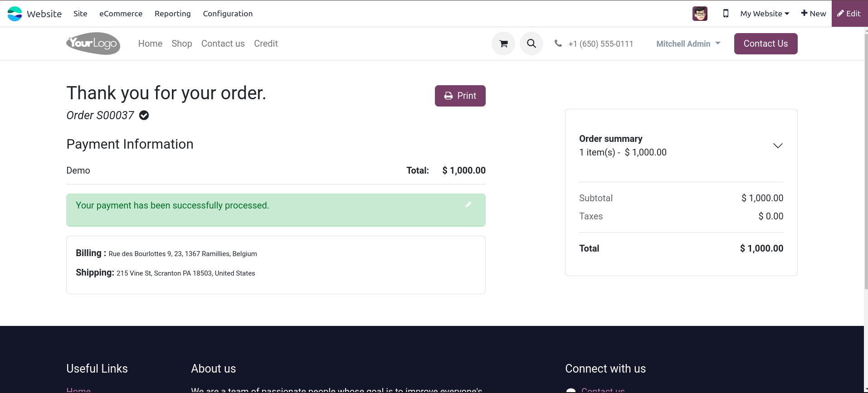This screenshot has width=868, height=393.
Task: Click the Print button
Action: [460, 96]
